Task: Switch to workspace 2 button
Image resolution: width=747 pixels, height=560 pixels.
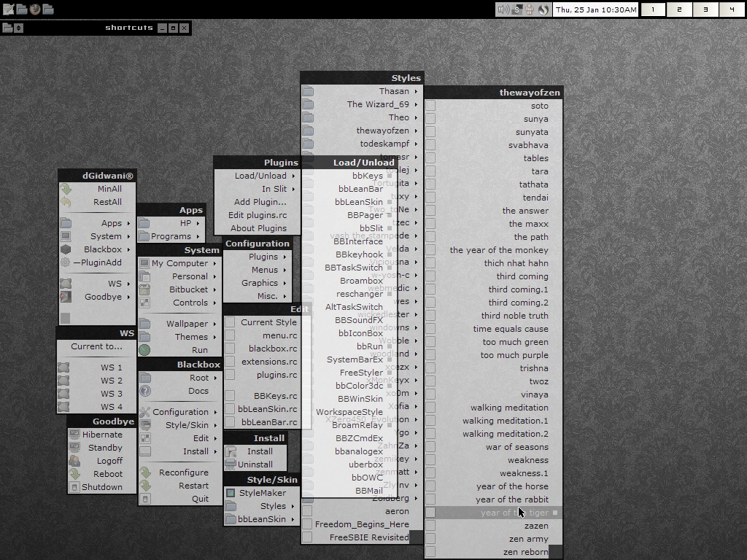Action: (x=679, y=9)
